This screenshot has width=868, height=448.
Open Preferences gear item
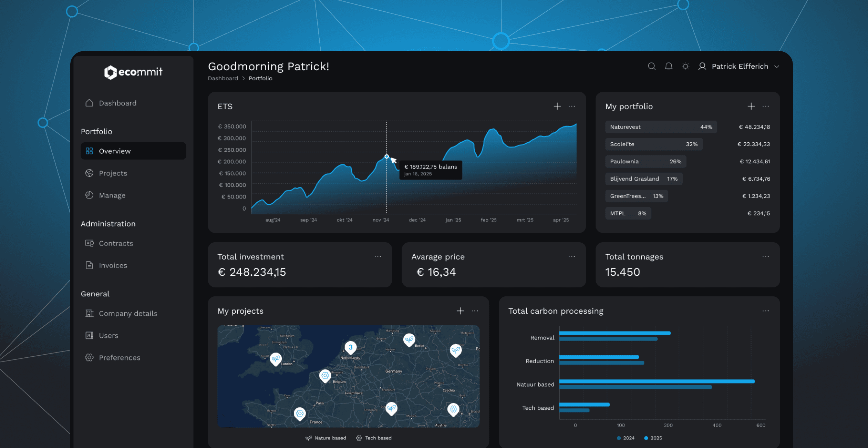click(x=120, y=358)
